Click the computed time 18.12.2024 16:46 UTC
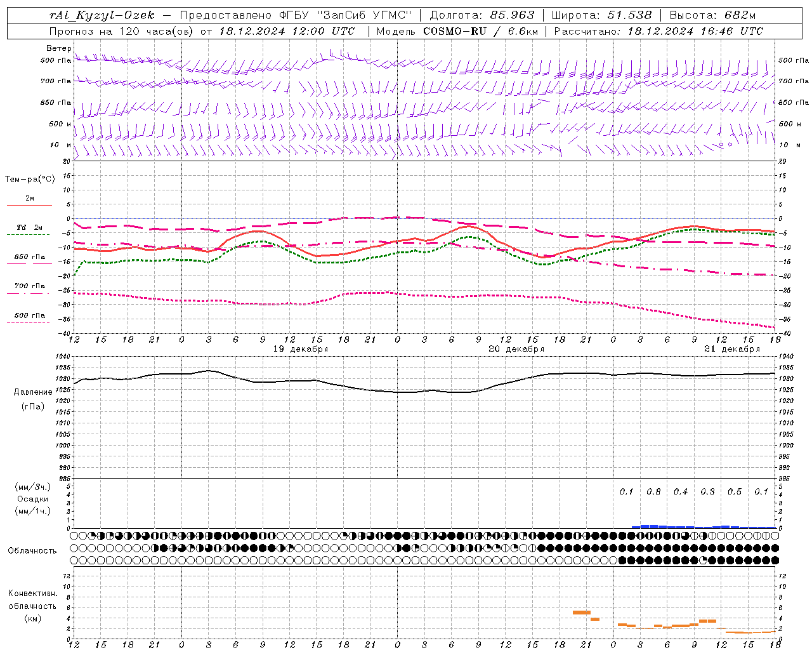 (695, 31)
